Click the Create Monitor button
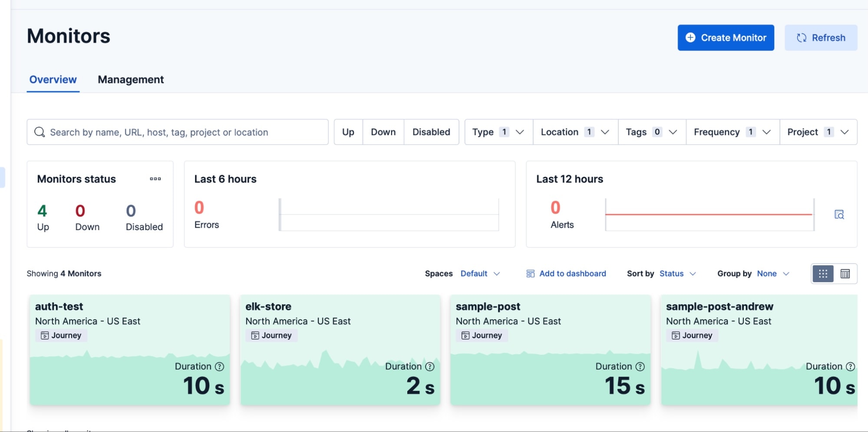This screenshot has width=868, height=432. [x=725, y=38]
